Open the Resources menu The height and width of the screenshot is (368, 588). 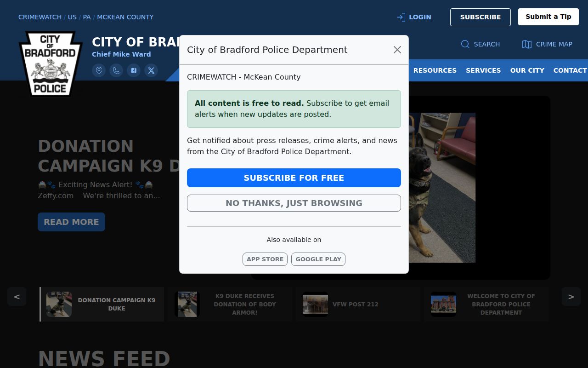[435, 70]
